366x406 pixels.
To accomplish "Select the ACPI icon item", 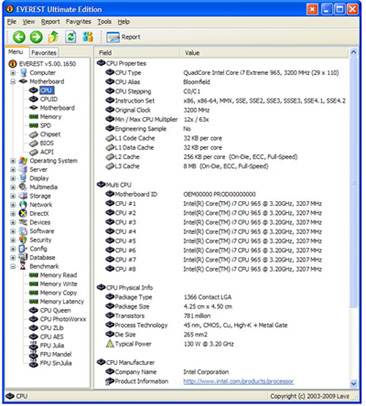I will point(33,152).
